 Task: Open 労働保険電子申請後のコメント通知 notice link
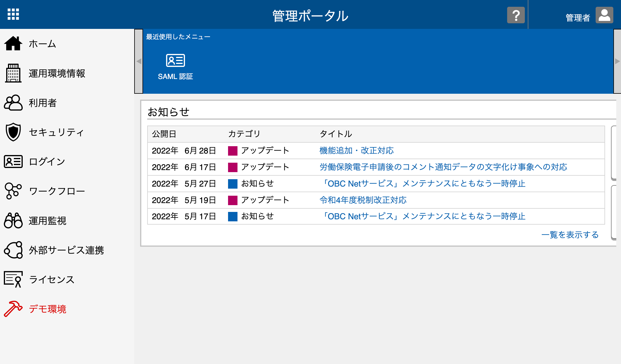[443, 167]
